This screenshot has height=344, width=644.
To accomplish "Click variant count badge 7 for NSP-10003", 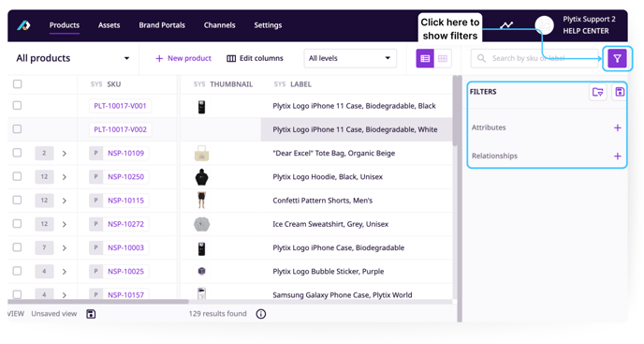I will tap(44, 247).
